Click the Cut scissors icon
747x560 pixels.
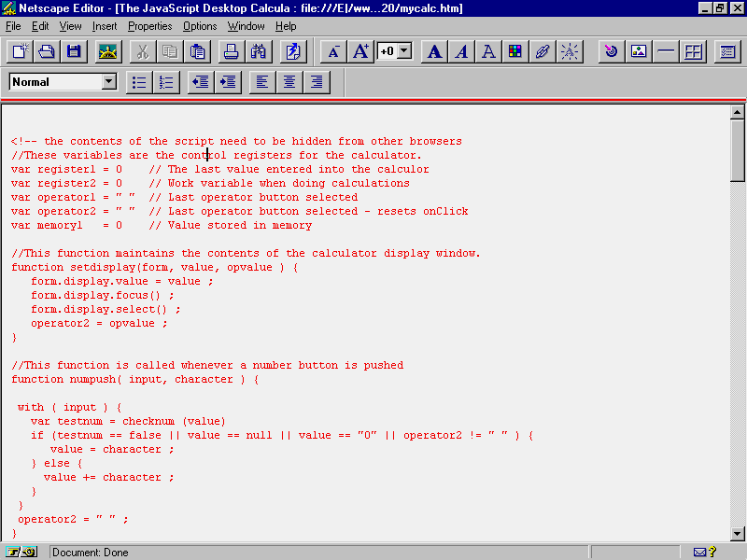[143, 51]
